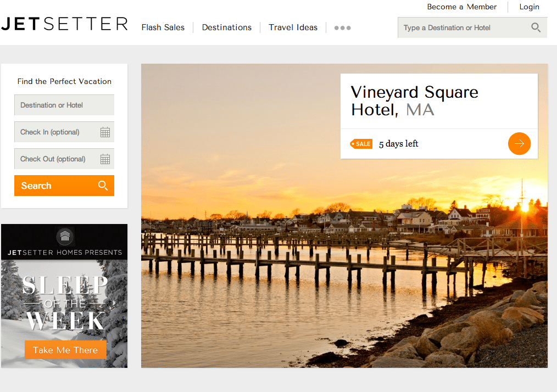Screen dimensions: 557x392
Task: Open the Flash Sales menu
Action: tap(163, 27)
